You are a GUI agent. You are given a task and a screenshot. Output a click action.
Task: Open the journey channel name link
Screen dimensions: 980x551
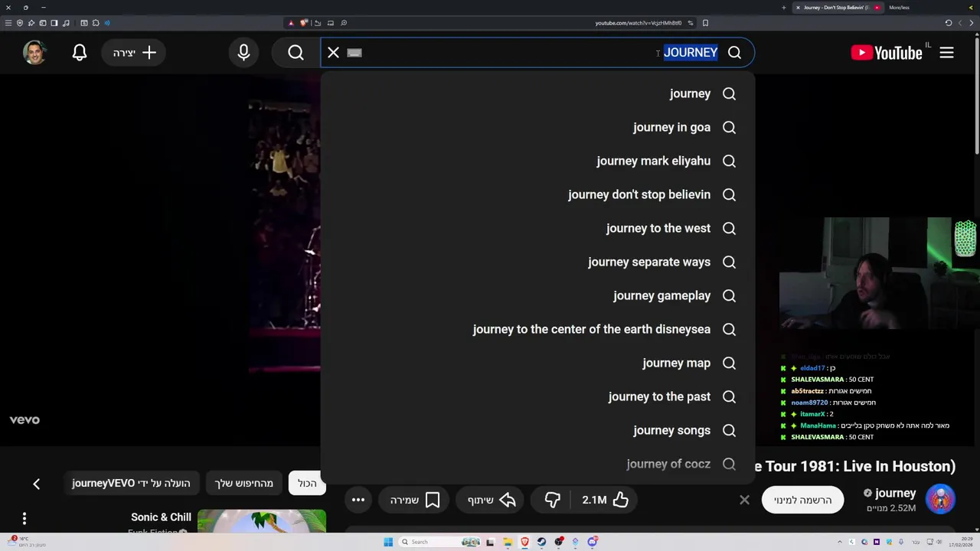(x=895, y=493)
